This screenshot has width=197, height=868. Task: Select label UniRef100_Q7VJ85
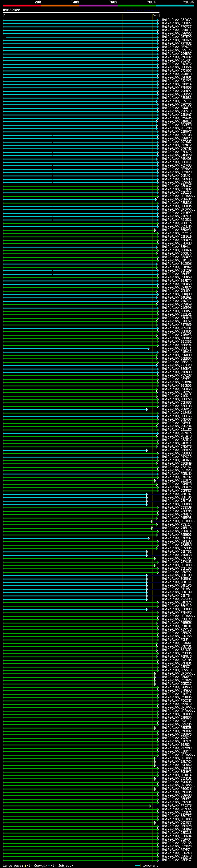177,558
